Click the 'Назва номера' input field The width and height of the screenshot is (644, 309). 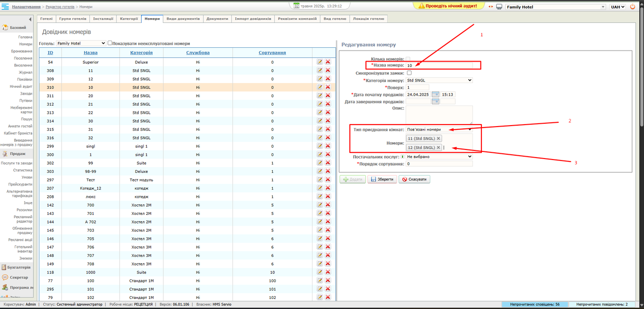[x=439, y=65]
